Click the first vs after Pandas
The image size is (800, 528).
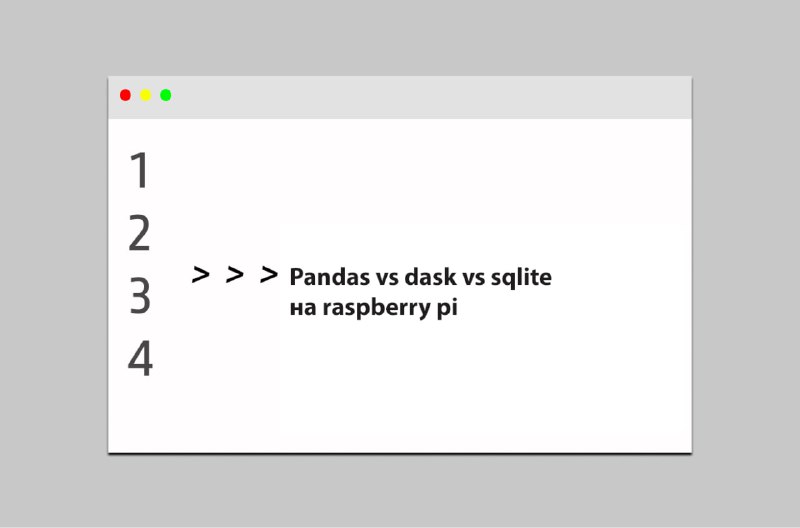[x=387, y=278]
